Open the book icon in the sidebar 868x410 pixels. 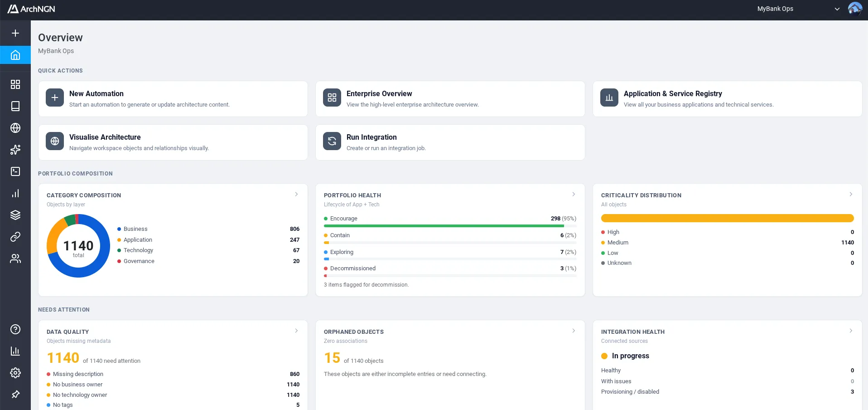pos(15,106)
